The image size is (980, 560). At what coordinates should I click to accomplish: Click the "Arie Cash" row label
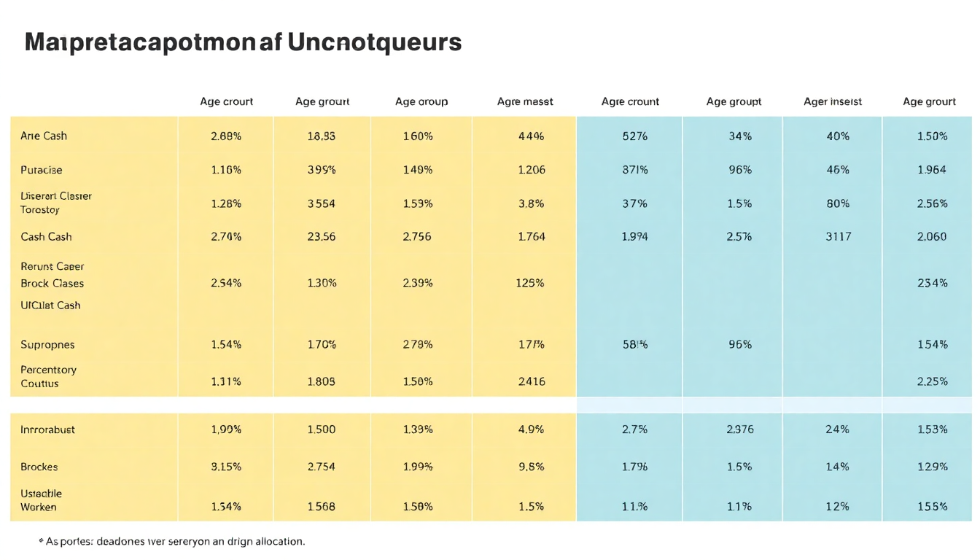coord(44,136)
